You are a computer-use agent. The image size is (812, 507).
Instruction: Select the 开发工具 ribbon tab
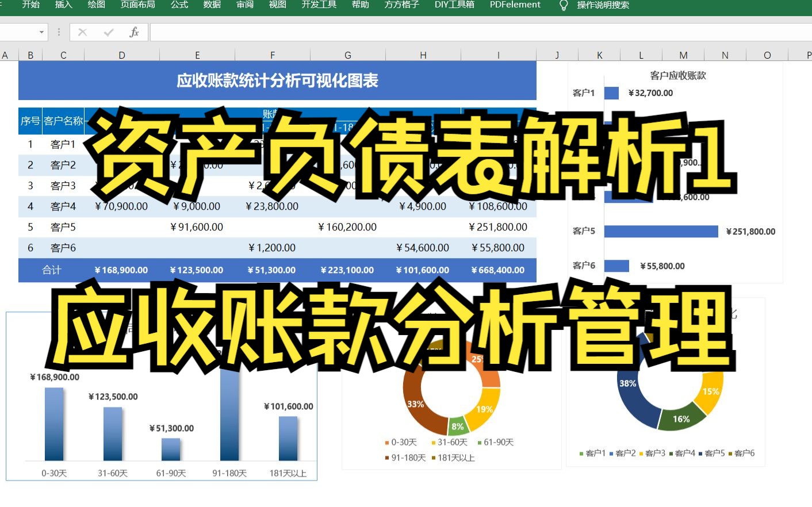(x=319, y=5)
